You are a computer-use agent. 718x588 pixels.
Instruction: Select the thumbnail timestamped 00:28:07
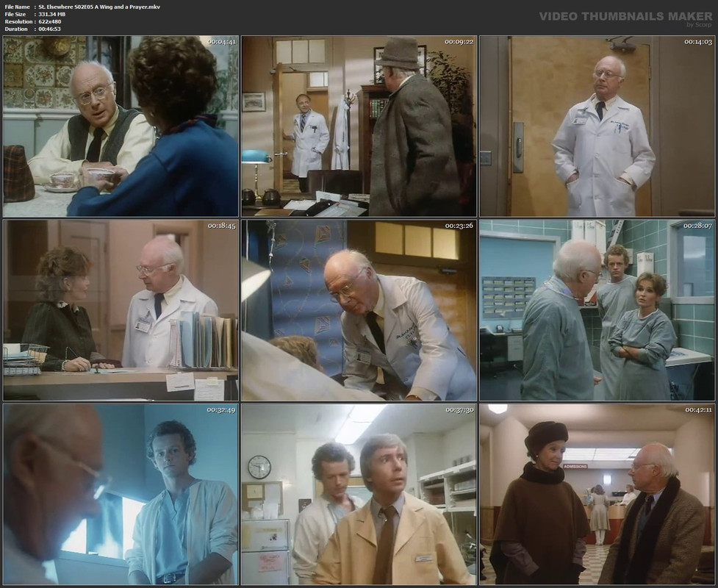pyautogui.click(x=597, y=310)
